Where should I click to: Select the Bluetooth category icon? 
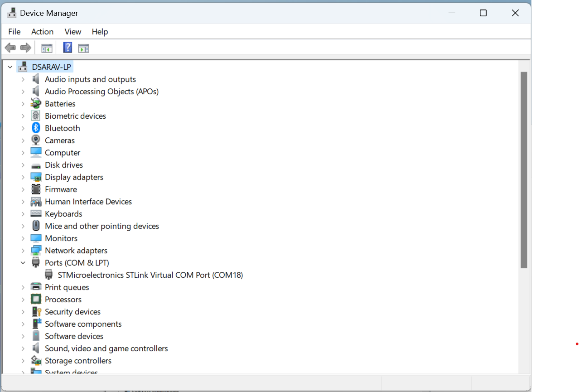point(36,128)
